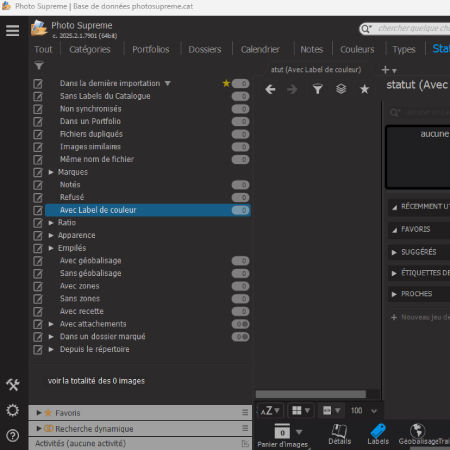Click the stack layers icon in toolbar

coord(341,89)
